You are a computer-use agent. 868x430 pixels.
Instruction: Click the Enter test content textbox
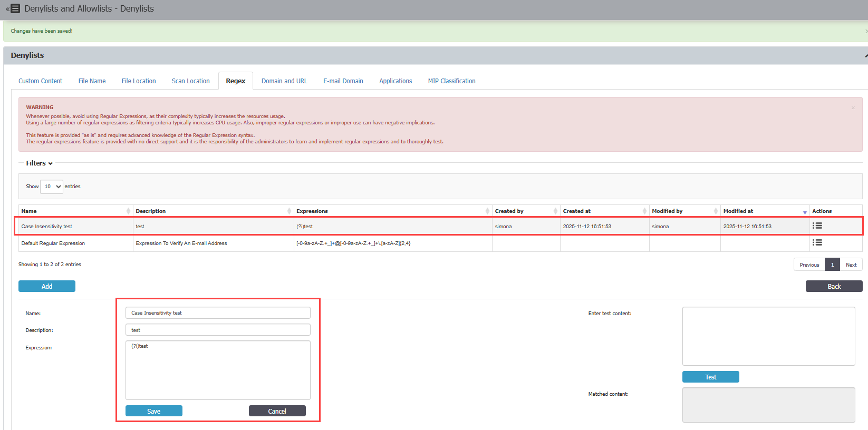point(768,336)
